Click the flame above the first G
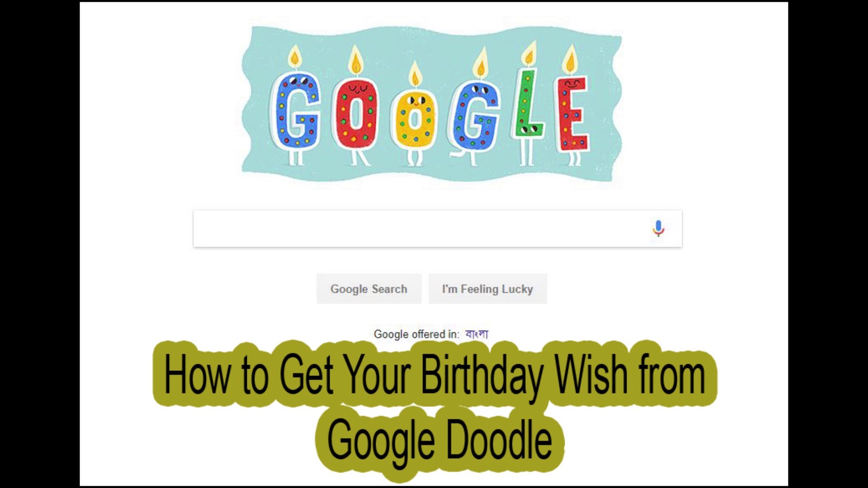The image size is (868, 488). [x=295, y=56]
